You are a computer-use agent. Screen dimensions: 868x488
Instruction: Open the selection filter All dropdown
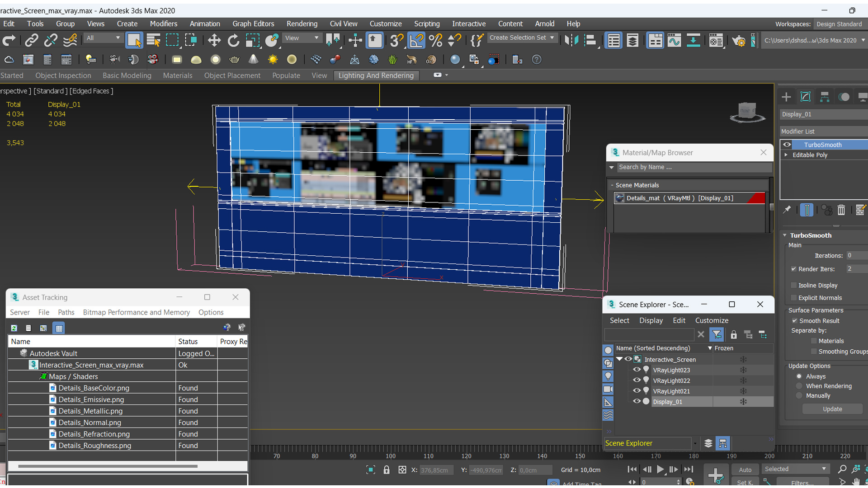pos(104,38)
